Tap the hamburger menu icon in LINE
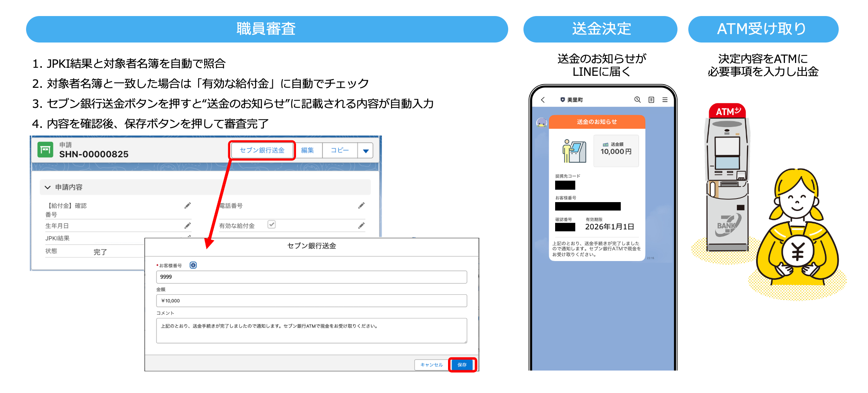 point(665,100)
